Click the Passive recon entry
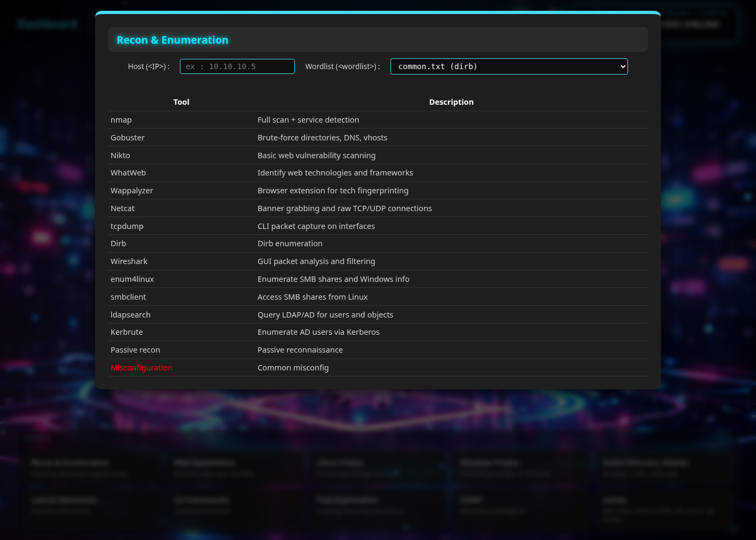 pyautogui.click(x=135, y=350)
